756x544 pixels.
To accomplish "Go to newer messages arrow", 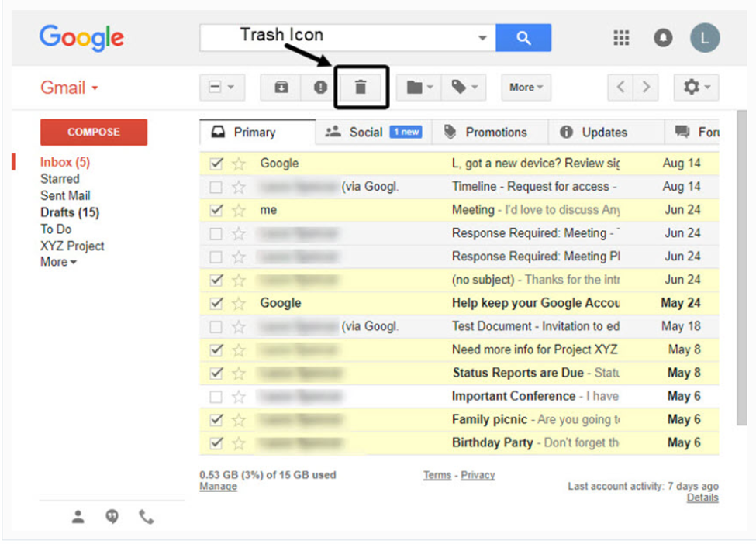I will [620, 88].
